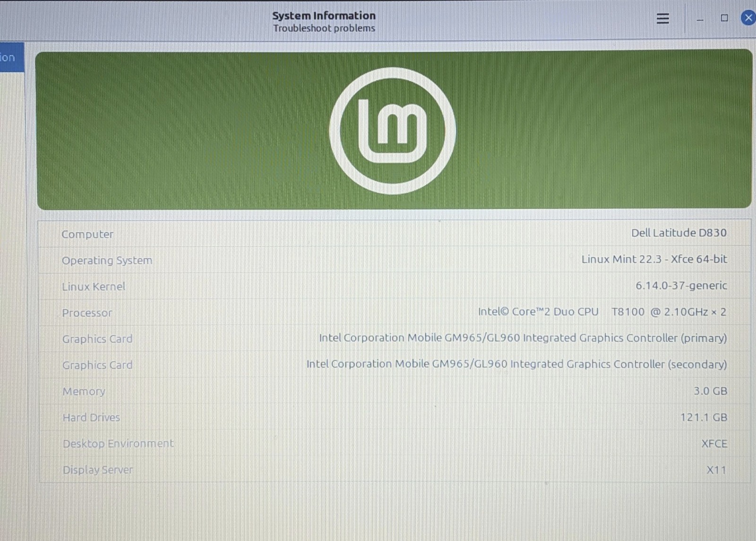Click the 'Operating System' label
Screen dimensions: 756x541
tap(107, 261)
